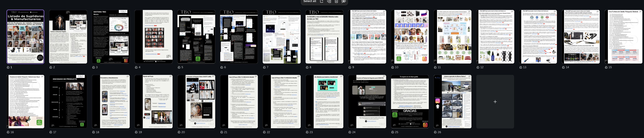Click the trash Delete page icon
The image size is (644, 138).
click(x=336, y=1)
